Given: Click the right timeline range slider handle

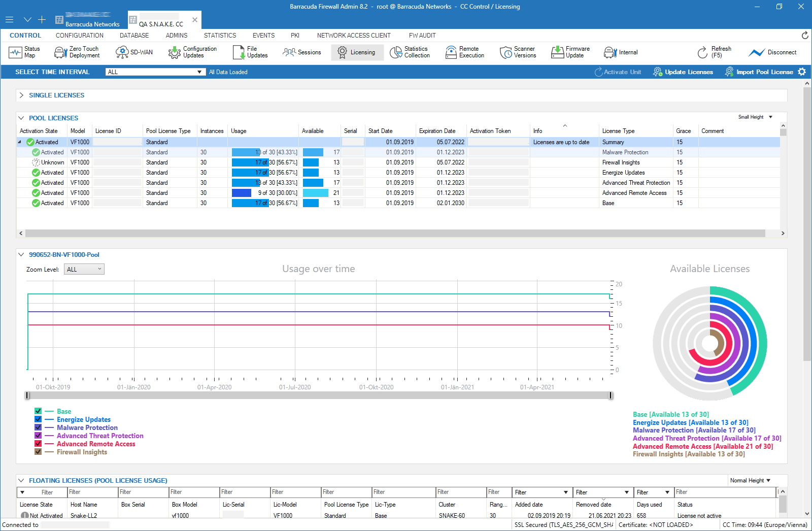Looking at the screenshot, I should point(611,395).
